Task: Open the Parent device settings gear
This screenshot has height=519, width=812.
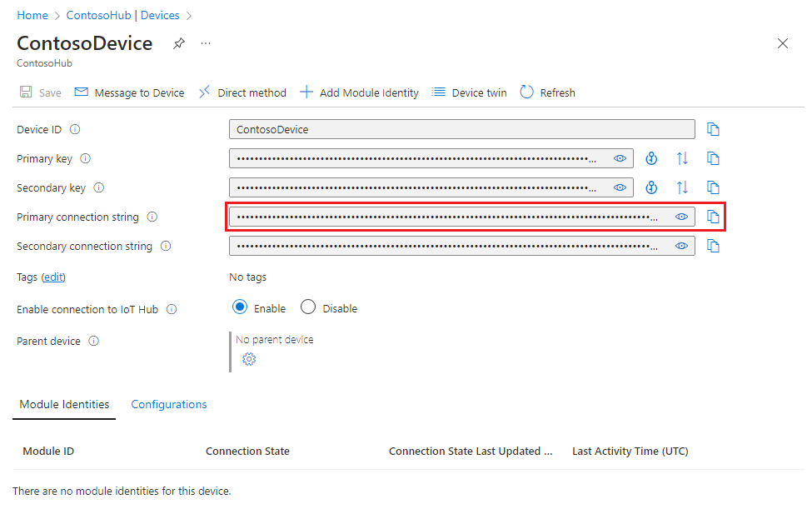Action: (x=247, y=359)
